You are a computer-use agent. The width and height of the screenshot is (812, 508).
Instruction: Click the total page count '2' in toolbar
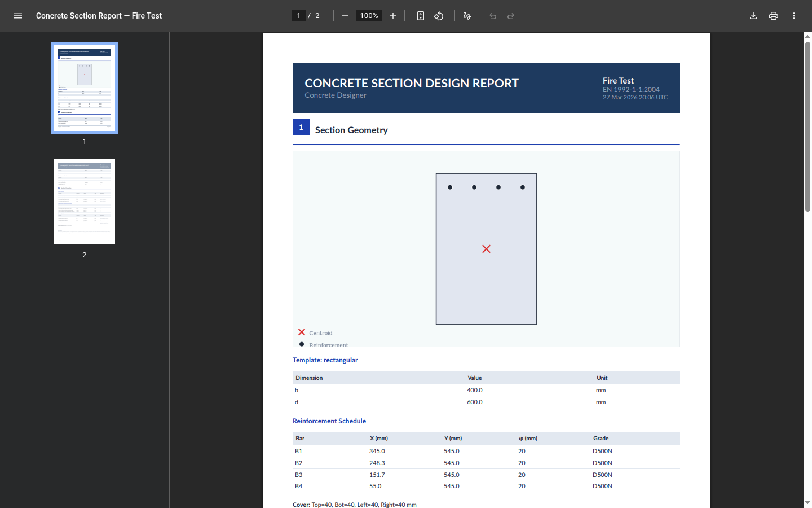pyautogui.click(x=317, y=16)
